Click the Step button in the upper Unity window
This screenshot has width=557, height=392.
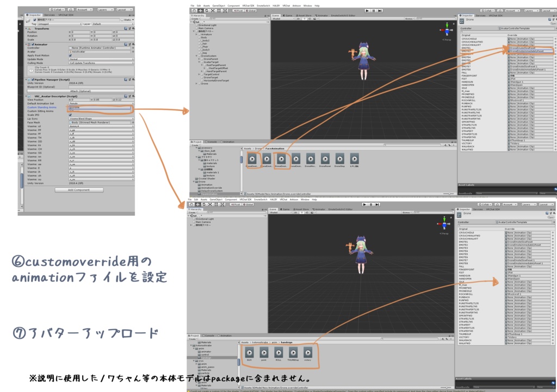coord(380,11)
